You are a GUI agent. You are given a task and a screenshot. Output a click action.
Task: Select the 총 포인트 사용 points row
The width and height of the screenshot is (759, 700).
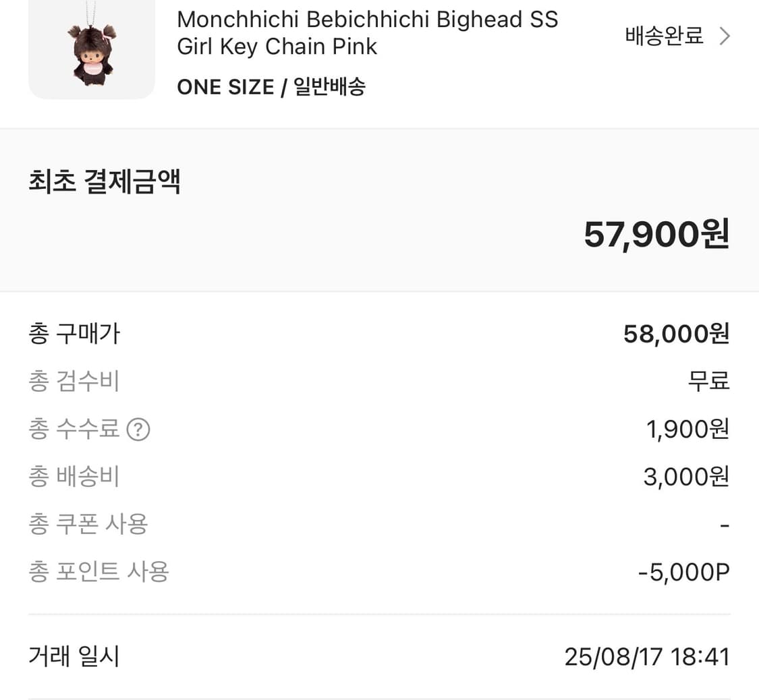coord(99,571)
